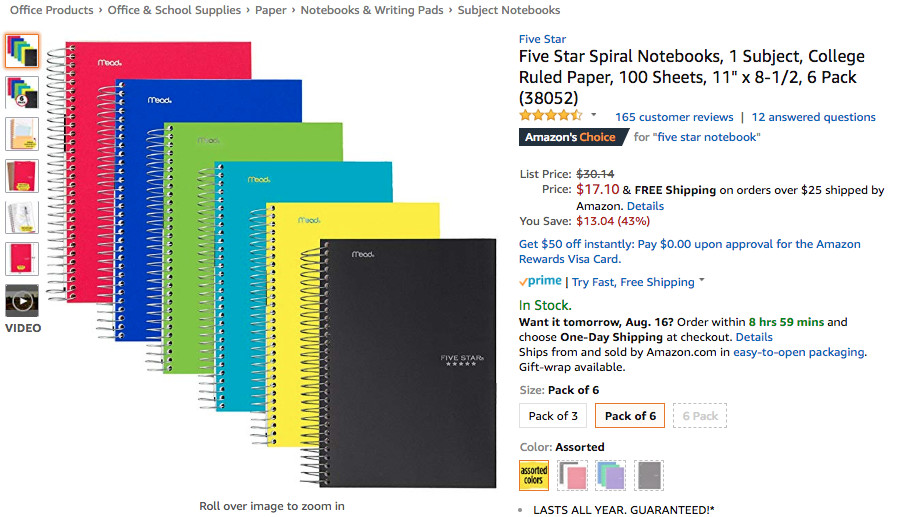Open Office & School Supplies breadcrumb
Image resolution: width=901 pixels, height=517 pixels.
pos(174,10)
